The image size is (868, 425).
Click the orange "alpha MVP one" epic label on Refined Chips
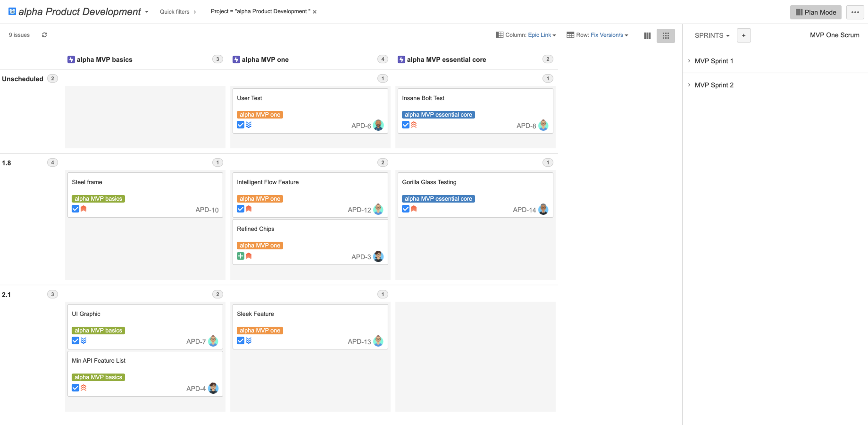pos(260,245)
